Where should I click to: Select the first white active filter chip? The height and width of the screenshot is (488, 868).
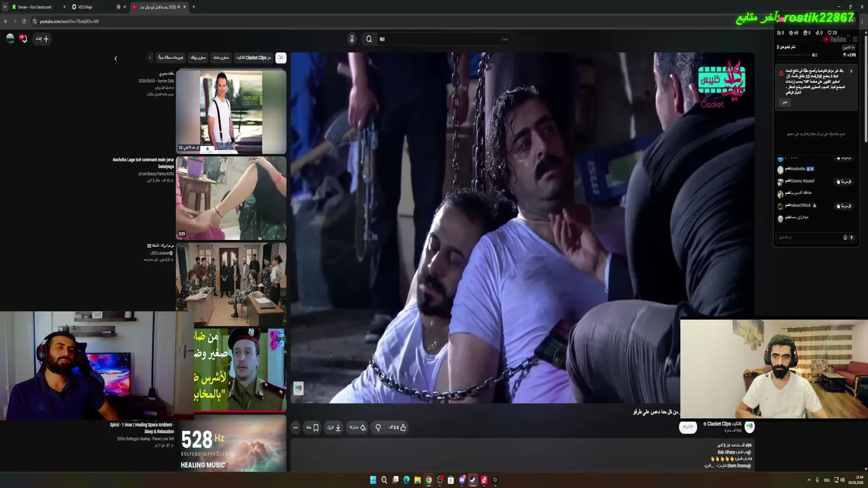(x=281, y=58)
